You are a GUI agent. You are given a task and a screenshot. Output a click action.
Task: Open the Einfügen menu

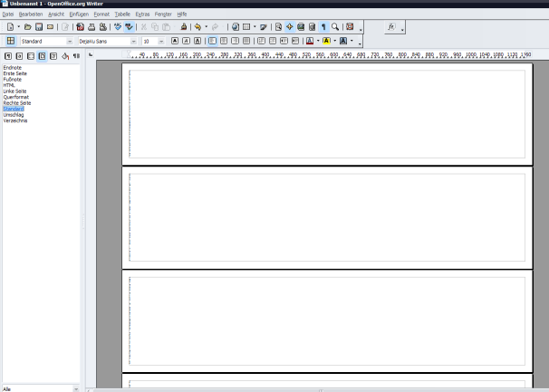click(x=79, y=14)
